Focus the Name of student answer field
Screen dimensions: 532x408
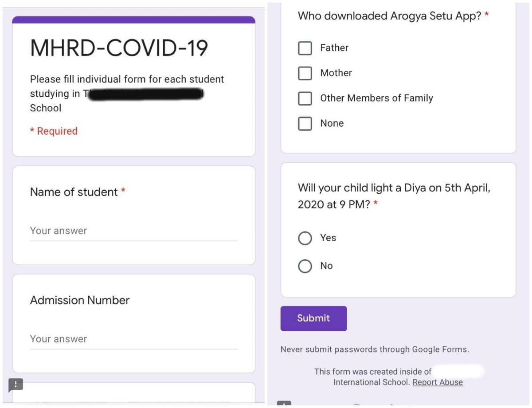[x=133, y=231]
